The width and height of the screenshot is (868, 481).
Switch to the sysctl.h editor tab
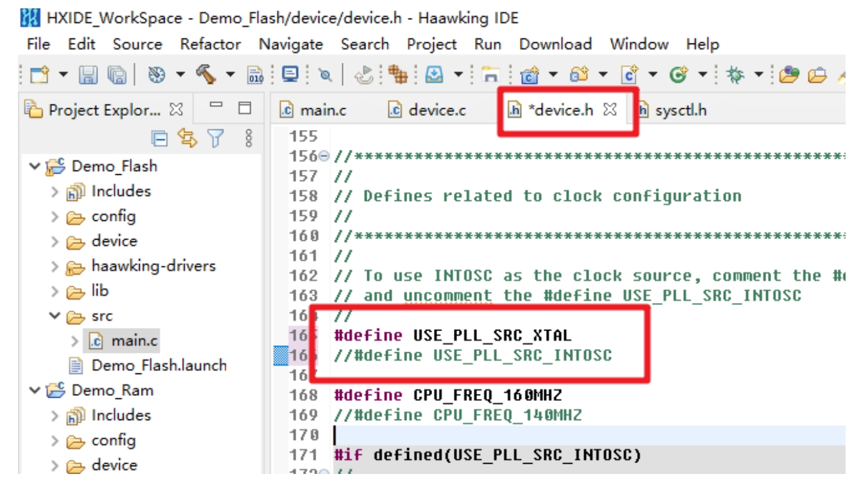[672, 110]
